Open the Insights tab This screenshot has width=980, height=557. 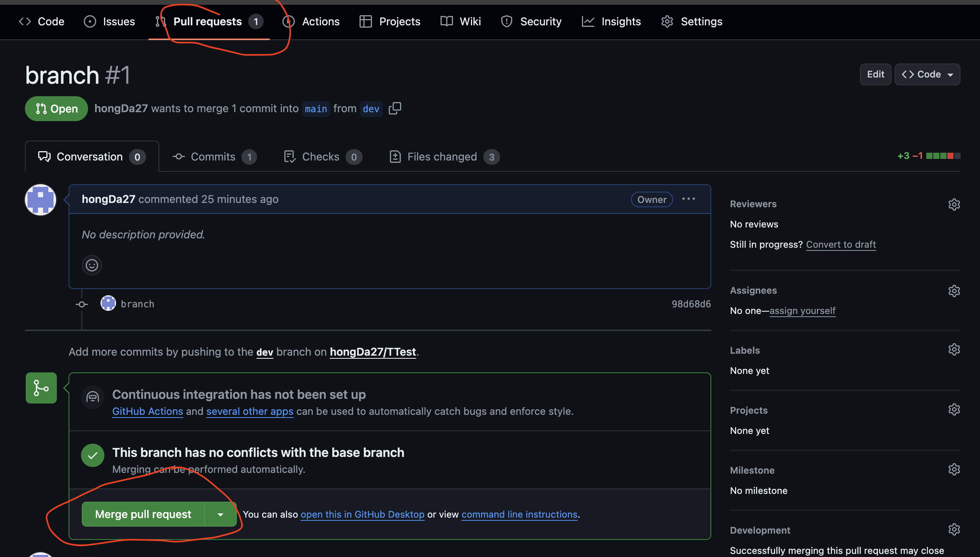click(x=611, y=21)
